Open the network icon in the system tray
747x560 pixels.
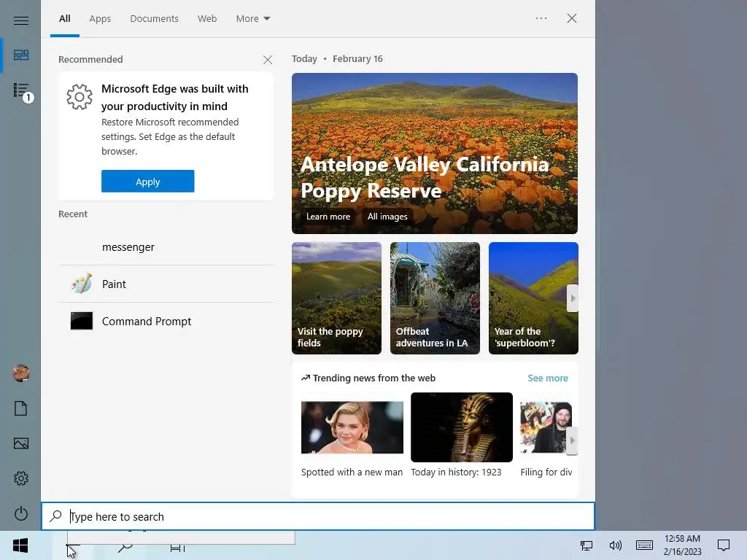[586, 545]
